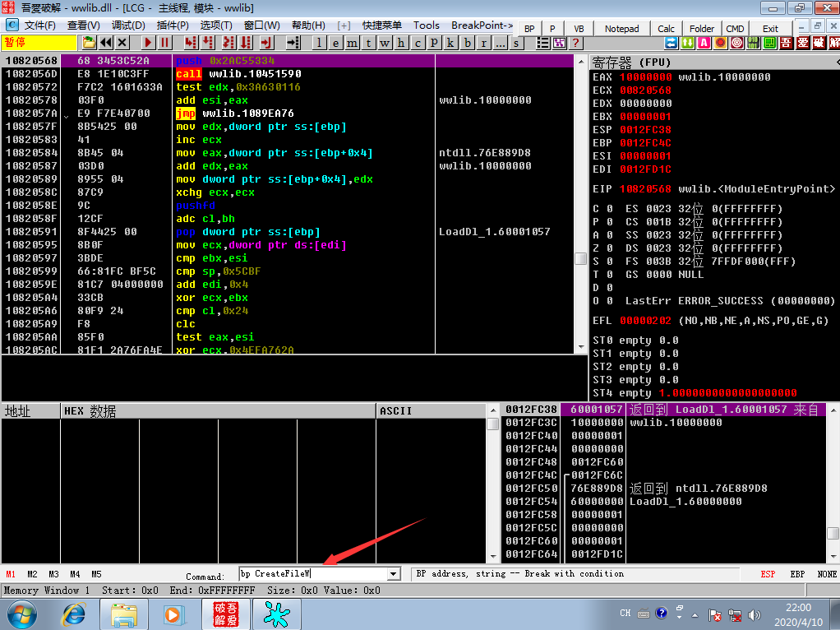
Task: Open the Memory map 'm' window button
Action: pyautogui.click(x=352, y=43)
